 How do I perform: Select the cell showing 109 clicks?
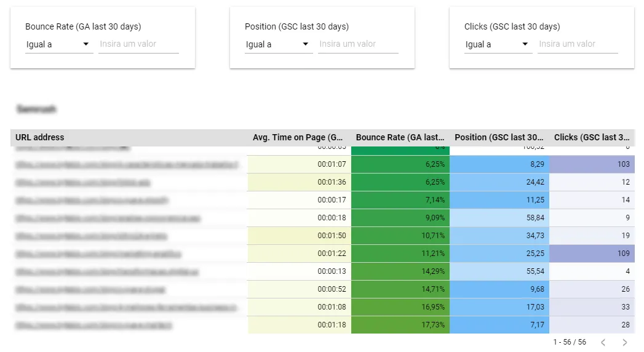pos(592,254)
